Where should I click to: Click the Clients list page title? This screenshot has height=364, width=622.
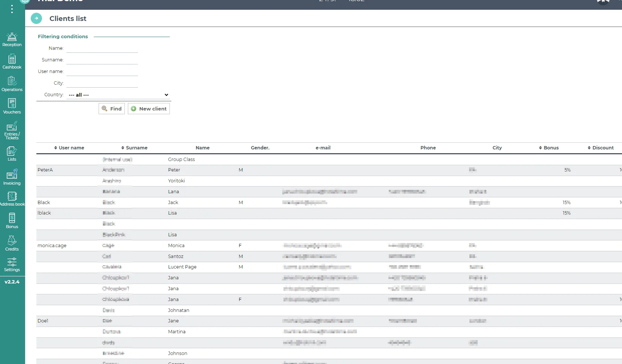click(68, 18)
